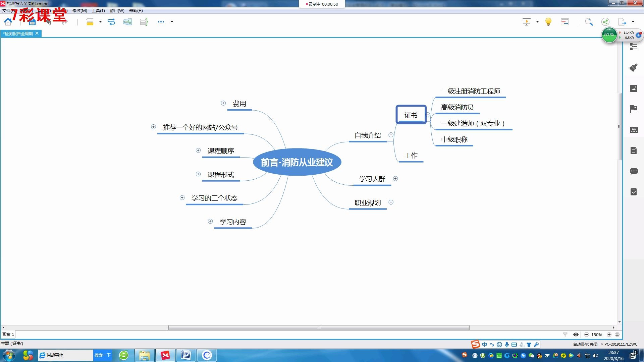Viewport: 644px width, 362px height.
Task: Close the 检测报告全周期 tab
Action: (x=37, y=33)
